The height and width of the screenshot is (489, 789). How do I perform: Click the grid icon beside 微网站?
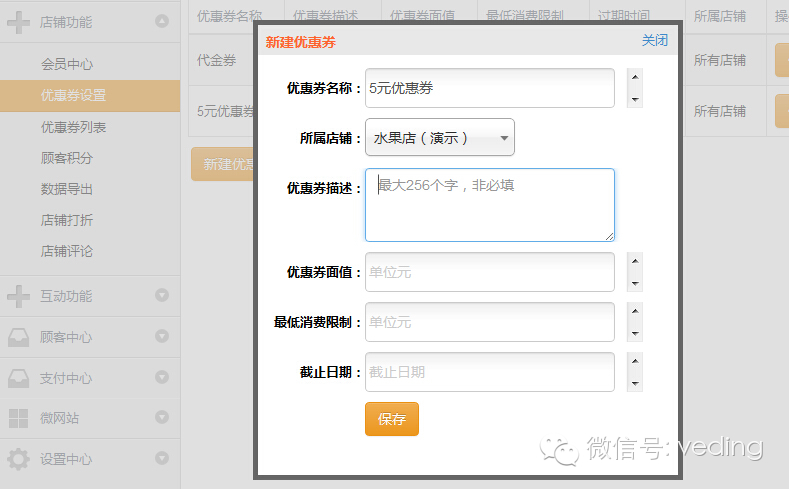(18, 418)
